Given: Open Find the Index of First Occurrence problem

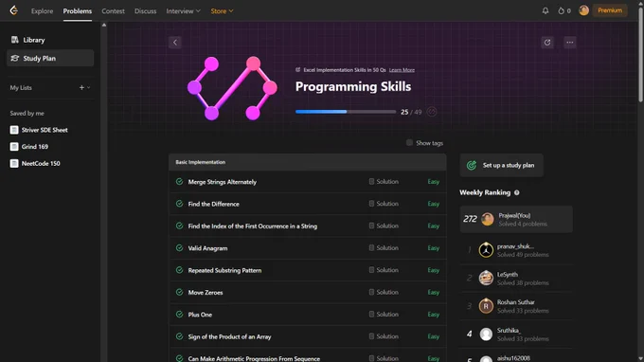Looking at the screenshot, I should (253, 226).
